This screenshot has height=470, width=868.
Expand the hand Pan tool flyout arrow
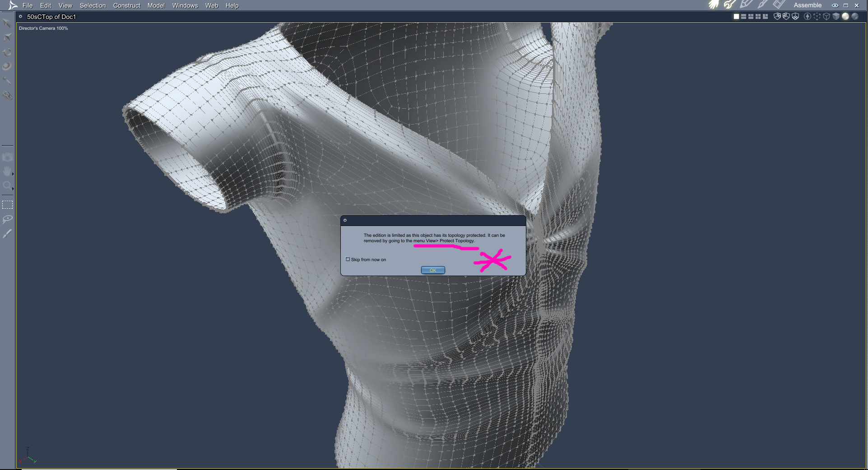pos(13,174)
